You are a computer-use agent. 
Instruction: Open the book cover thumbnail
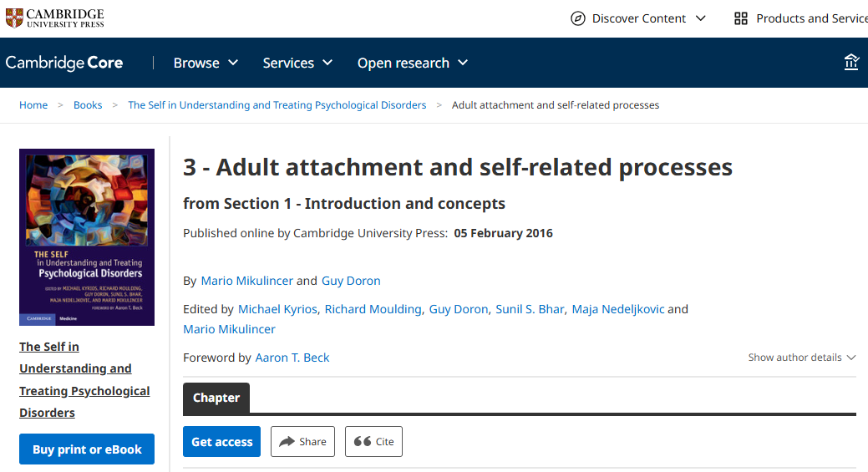pyautogui.click(x=87, y=237)
